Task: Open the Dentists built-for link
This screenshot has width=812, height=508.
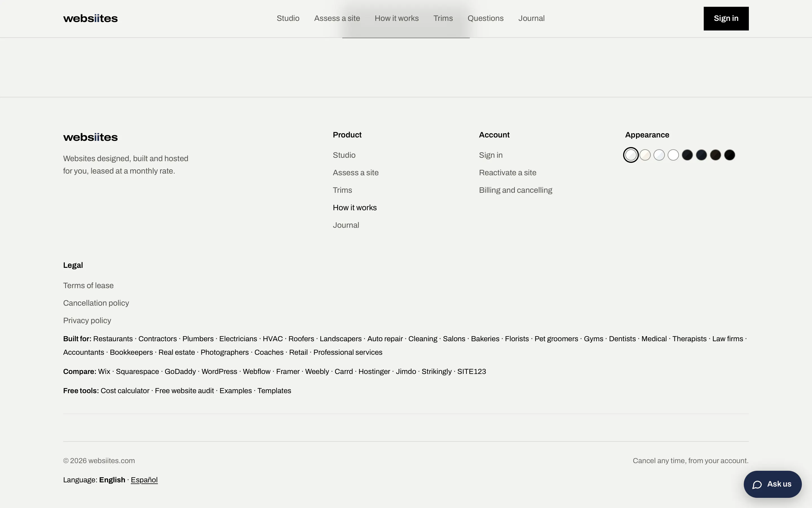Action: pos(622,339)
